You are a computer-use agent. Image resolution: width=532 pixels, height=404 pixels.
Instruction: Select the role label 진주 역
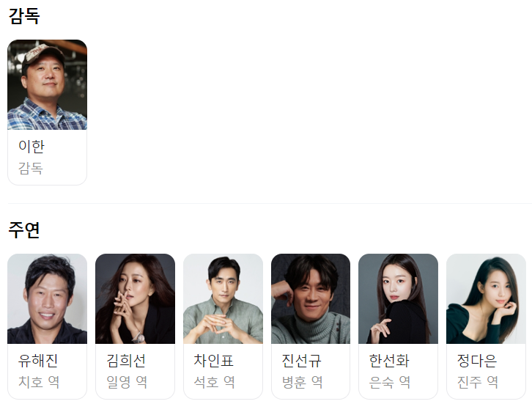[x=478, y=382]
